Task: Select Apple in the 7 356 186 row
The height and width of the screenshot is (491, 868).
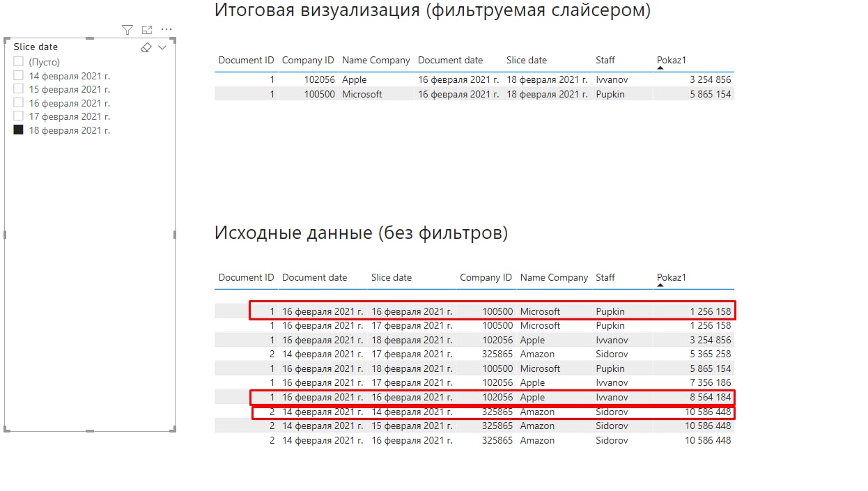Action: pos(532,382)
